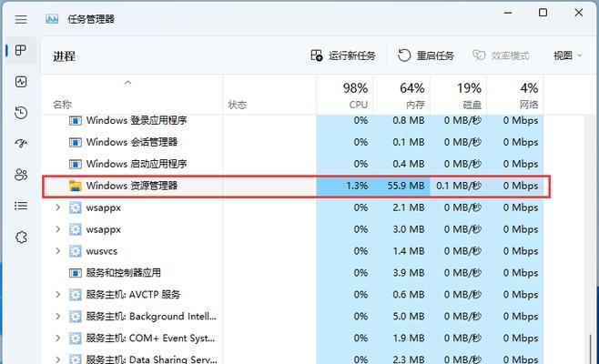Click the gear icon of 服务主机: Background Intell...
Screen dimensions: 599x364
[76, 317]
